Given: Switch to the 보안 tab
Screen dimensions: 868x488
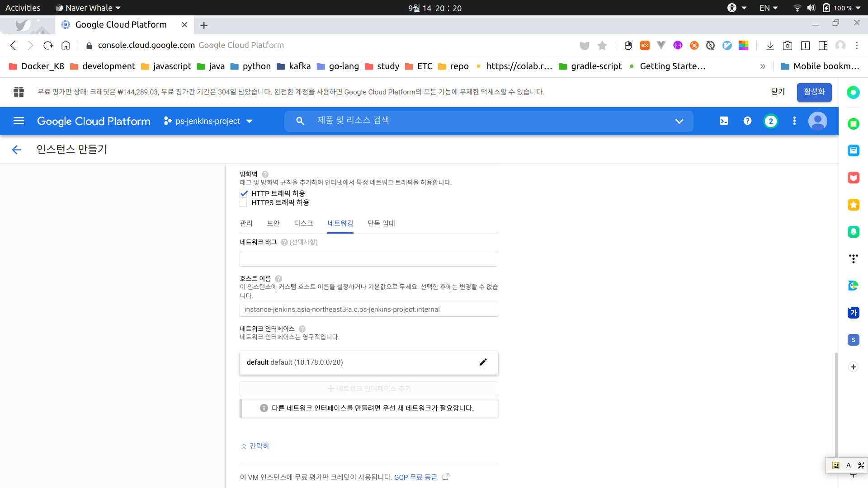Looking at the screenshot, I should coord(273,223).
